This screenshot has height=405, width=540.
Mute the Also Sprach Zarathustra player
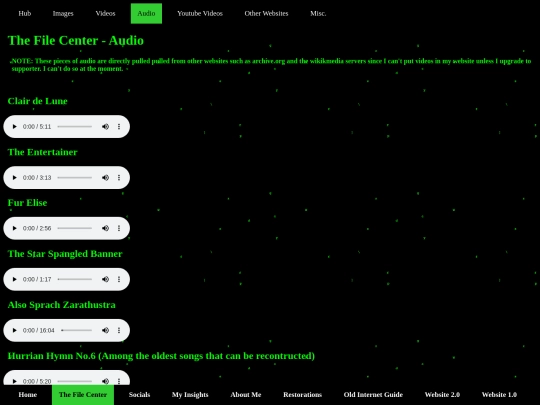pos(105,330)
